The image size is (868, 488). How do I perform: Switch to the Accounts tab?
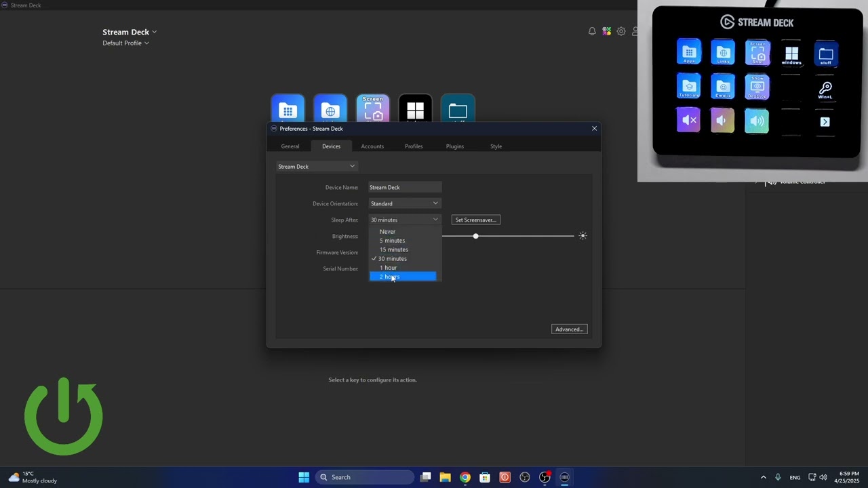coord(372,146)
